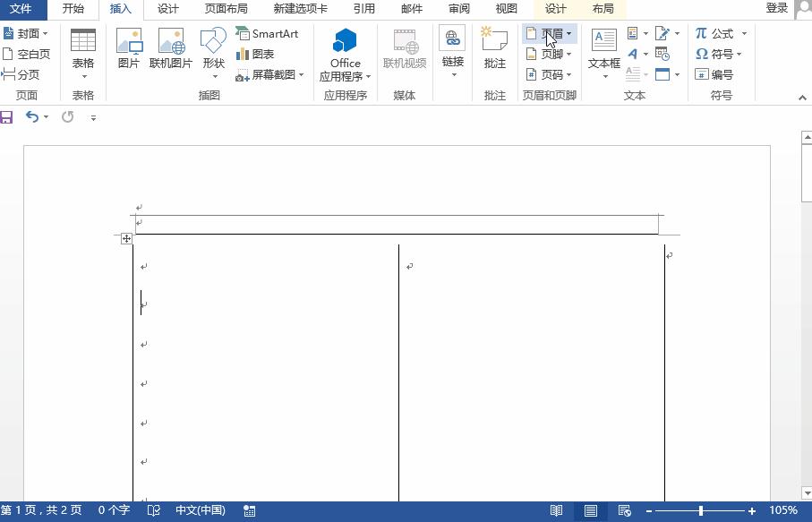Open the 页眉 header dropdown
The height and width of the screenshot is (522, 812).
click(554, 33)
